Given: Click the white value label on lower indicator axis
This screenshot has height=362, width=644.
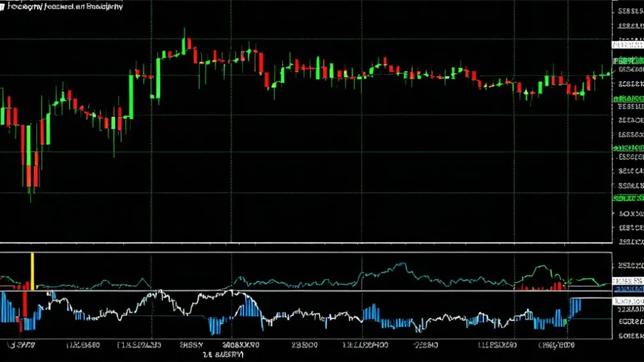Looking at the screenshot, I should tap(628, 301).
